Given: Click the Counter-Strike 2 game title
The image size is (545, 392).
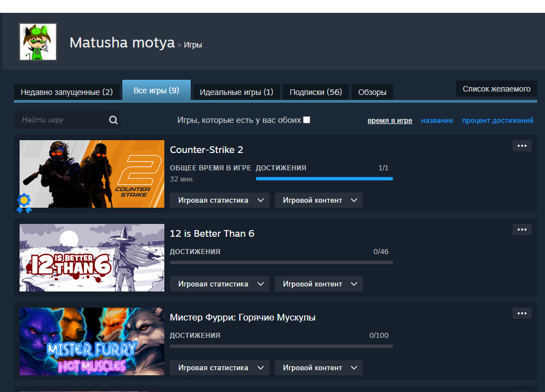Looking at the screenshot, I should [206, 150].
